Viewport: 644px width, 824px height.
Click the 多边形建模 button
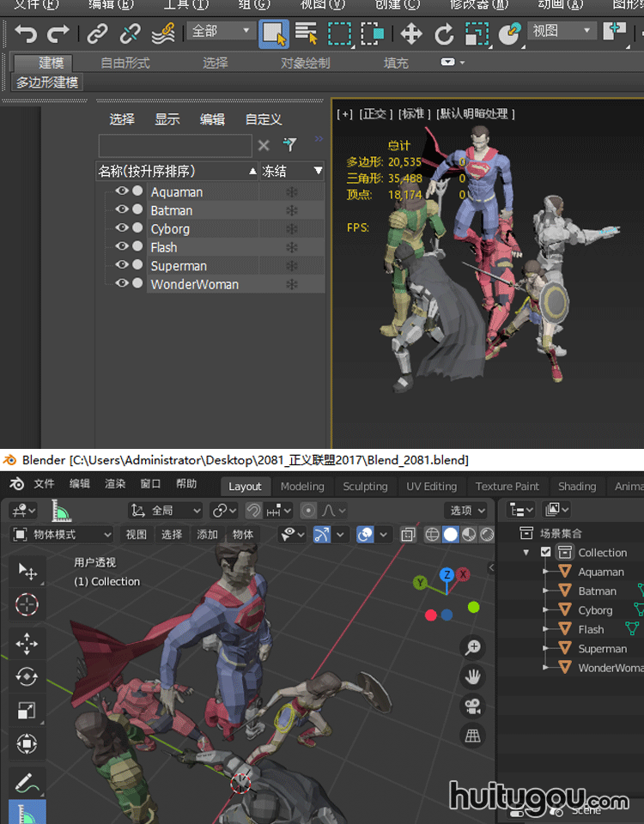[x=47, y=82]
